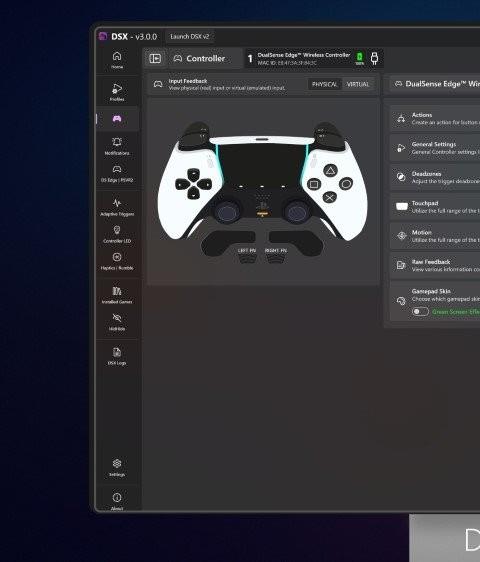The image size is (480, 562).
Task: Click the RIGHT FN label
Action: pos(276,251)
